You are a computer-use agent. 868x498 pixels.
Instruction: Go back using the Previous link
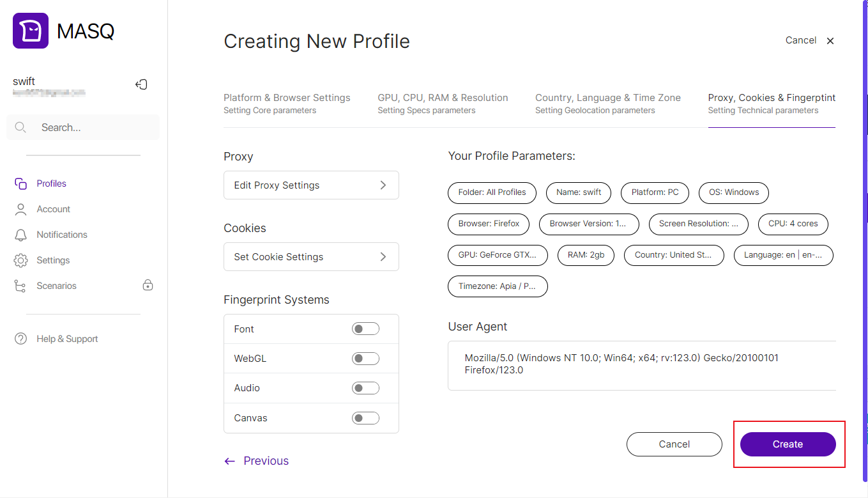point(257,461)
